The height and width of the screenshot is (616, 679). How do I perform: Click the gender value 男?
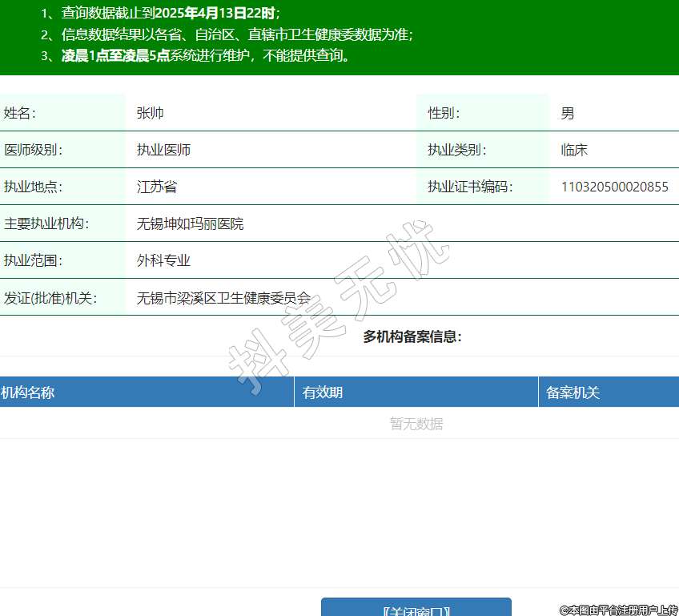point(568,113)
